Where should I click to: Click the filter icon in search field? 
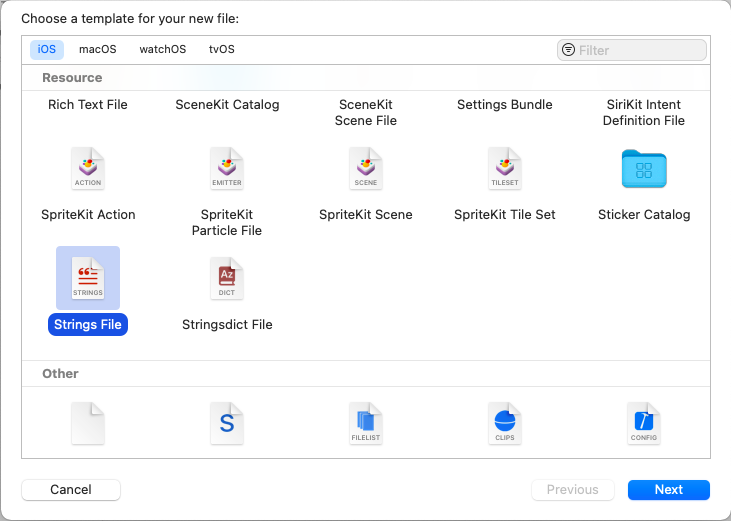[x=568, y=50]
